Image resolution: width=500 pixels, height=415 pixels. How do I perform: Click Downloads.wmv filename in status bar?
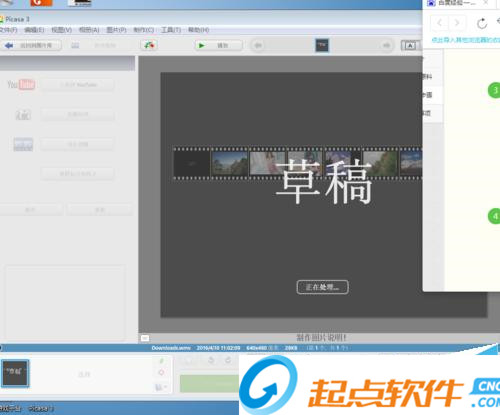[171, 348]
